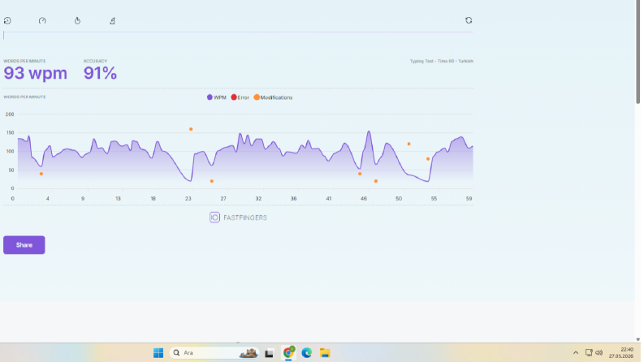The height and width of the screenshot is (362, 644).
Task: Click the Chrome taskbar icon
Action: pyautogui.click(x=288, y=352)
